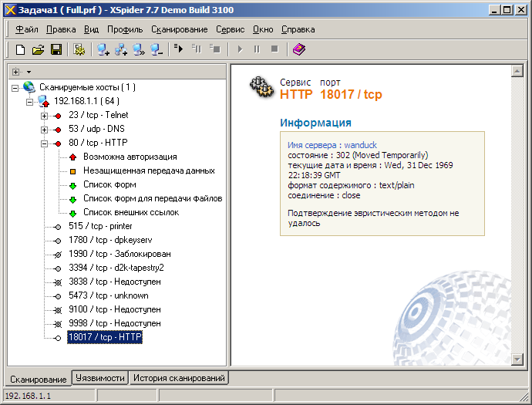Viewport: 532px width, 405px height.
Task: Click the Open file folder icon
Action: [x=38, y=49]
